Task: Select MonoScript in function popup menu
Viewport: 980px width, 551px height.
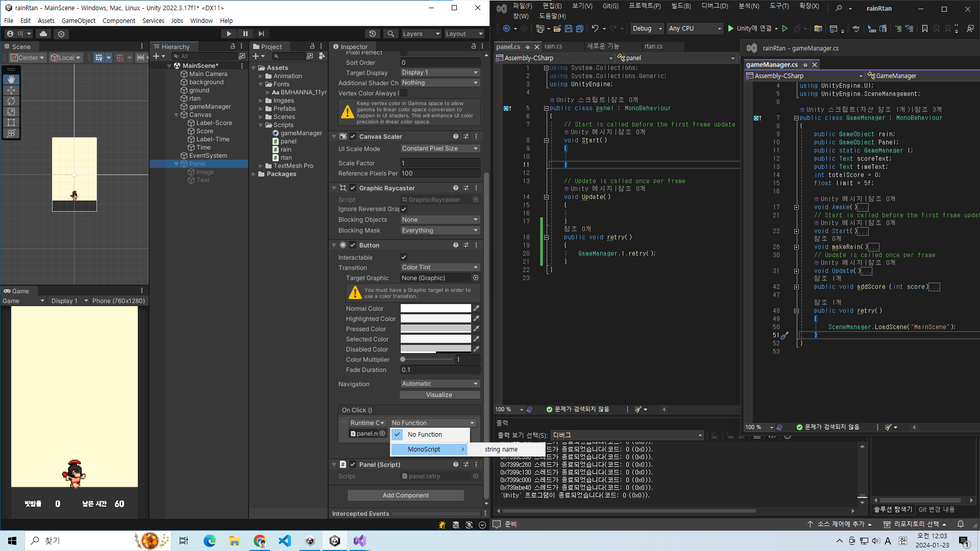Action: click(430, 449)
